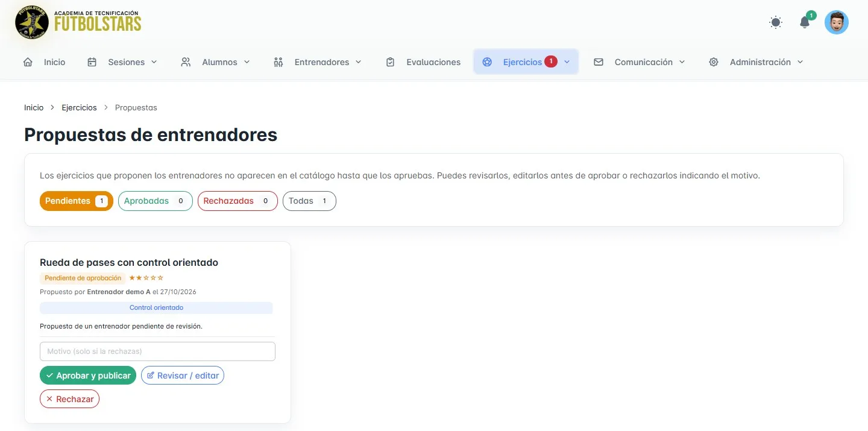The width and height of the screenshot is (868, 431).
Task: Click the envelope icon beside Comunicación
Action: pos(599,62)
